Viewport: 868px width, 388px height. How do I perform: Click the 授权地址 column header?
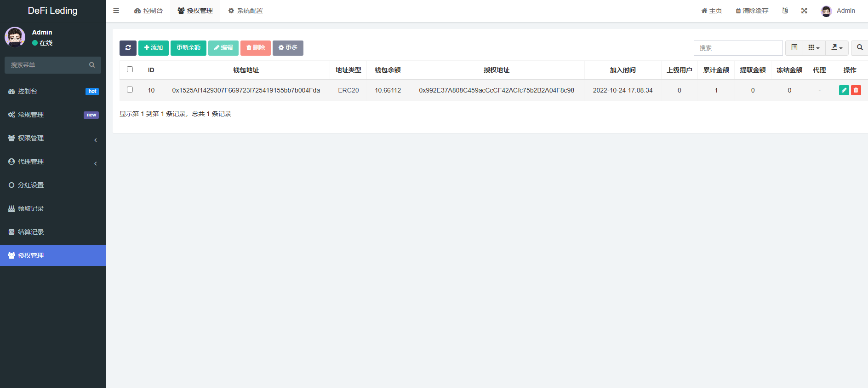coord(497,70)
